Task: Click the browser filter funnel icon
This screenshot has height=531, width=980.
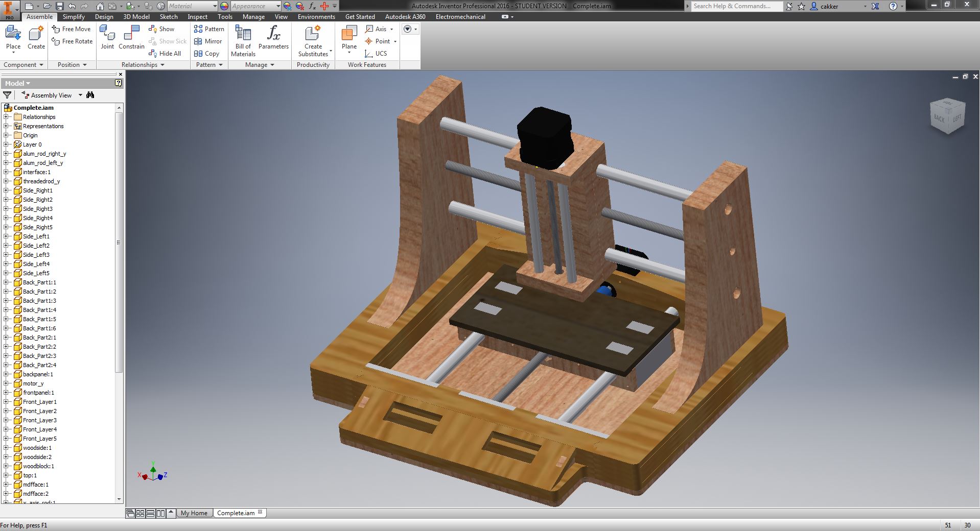Action: [7, 95]
